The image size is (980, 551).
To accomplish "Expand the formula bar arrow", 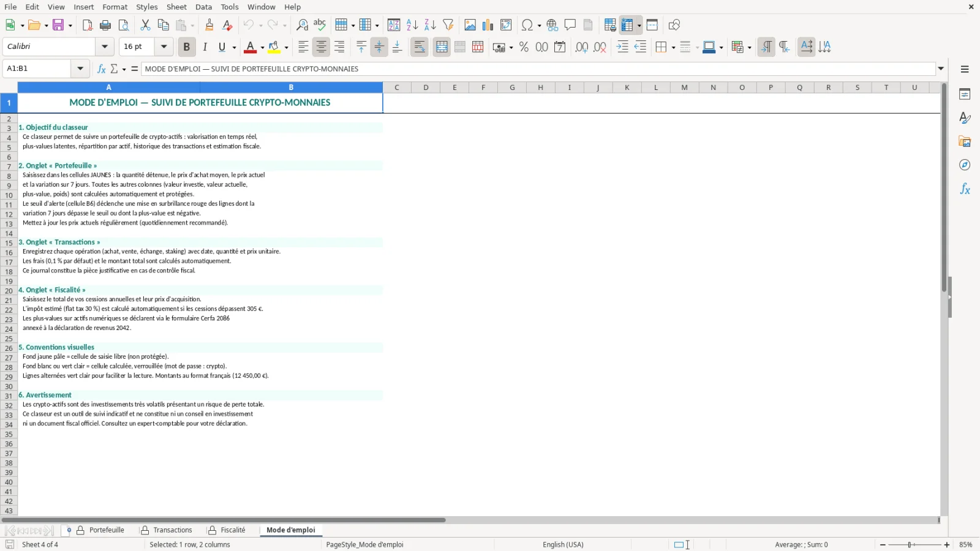I will pyautogui.click(x=941, y=69).
